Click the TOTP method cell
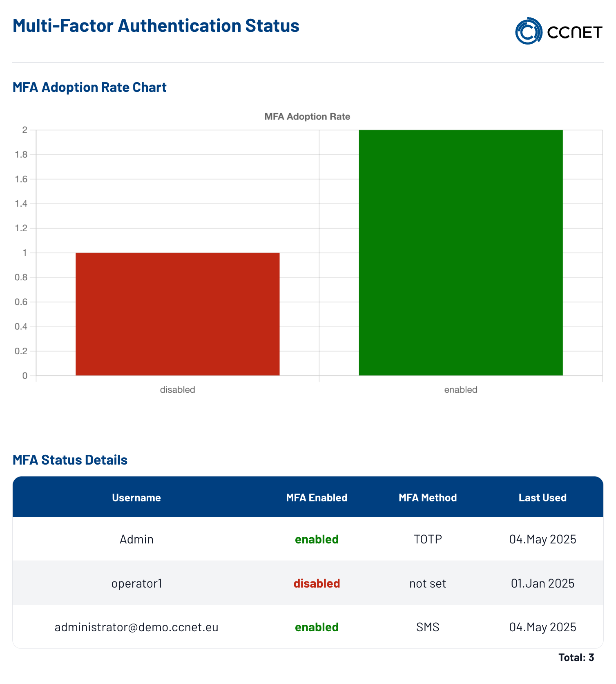The image size is (616, 684). click(x=428, y=539)
